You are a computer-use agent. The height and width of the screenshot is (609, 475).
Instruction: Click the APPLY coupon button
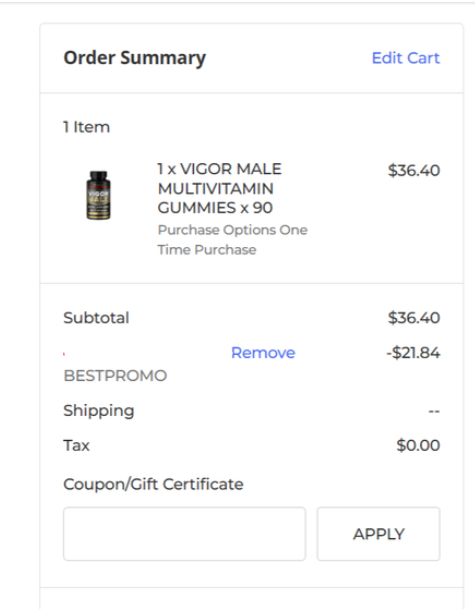tap(378, 534)
